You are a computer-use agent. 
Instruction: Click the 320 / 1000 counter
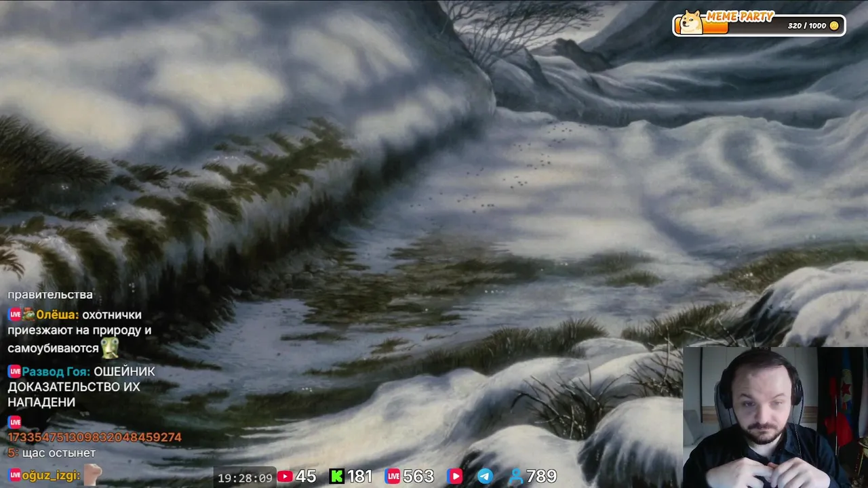(x=807, y=26)
